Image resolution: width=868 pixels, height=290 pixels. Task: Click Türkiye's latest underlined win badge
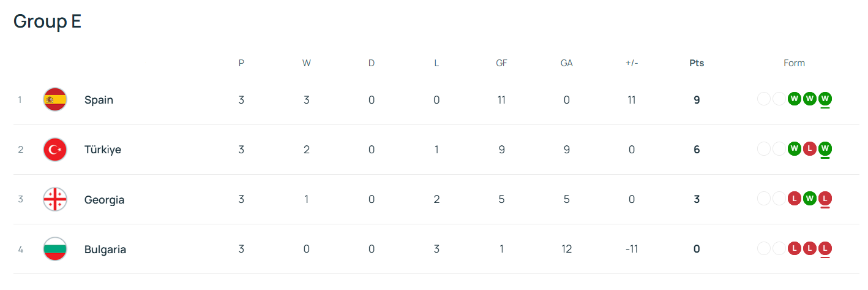[825, 148]
